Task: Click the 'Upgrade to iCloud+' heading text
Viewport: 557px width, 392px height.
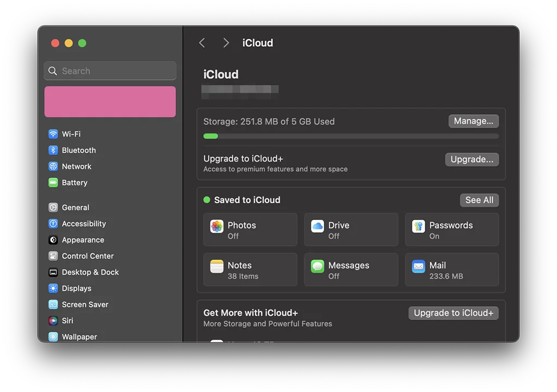Action: [x=243, y=159]
